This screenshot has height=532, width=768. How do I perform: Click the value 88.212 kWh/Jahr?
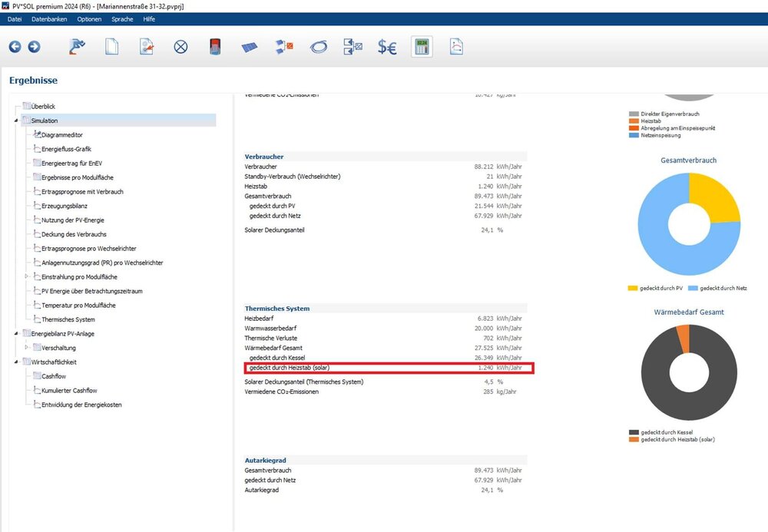[x=498, y=167]
